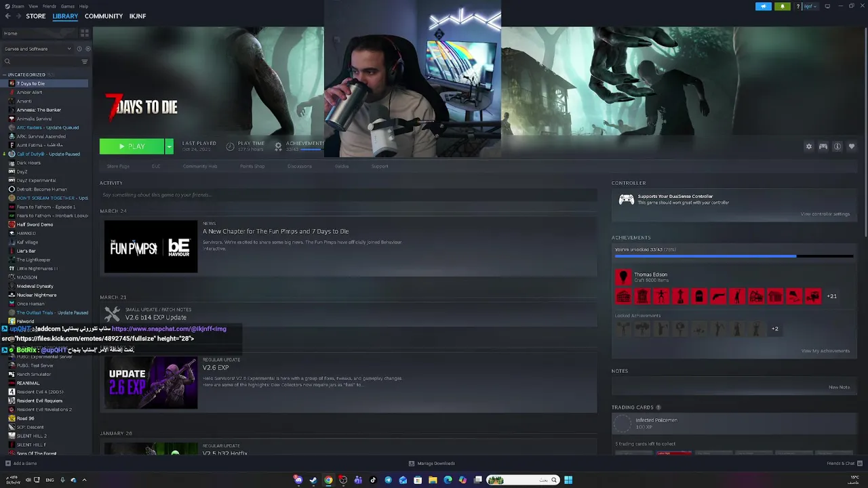Click the blue announcements megaphone icon

pos(764,6)
